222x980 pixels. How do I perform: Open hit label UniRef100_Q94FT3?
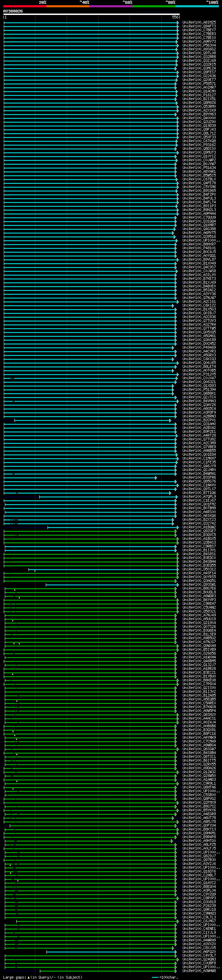tap(199, 26)
